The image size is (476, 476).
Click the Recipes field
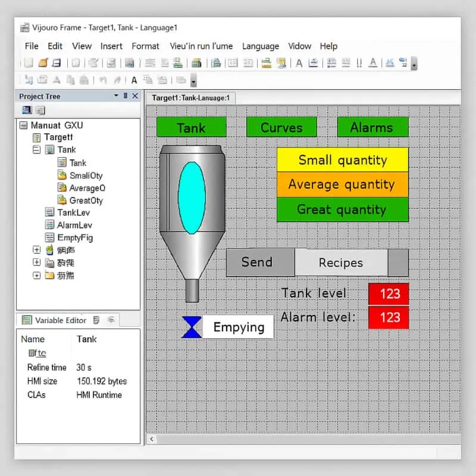(x=341, y=262)
